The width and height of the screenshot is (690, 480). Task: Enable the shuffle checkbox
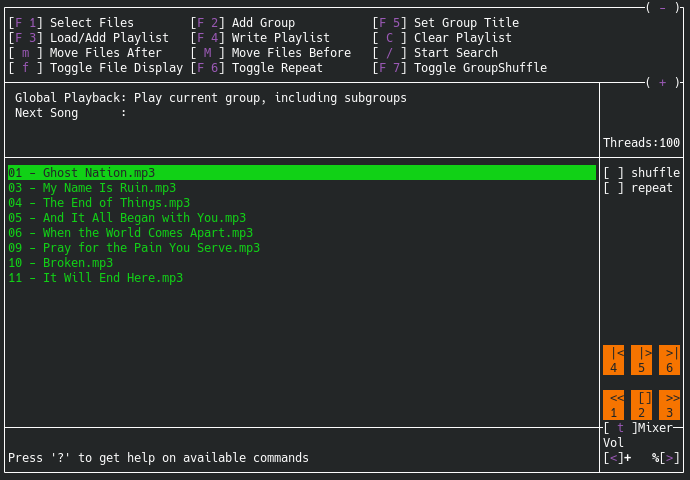(614, 173)
